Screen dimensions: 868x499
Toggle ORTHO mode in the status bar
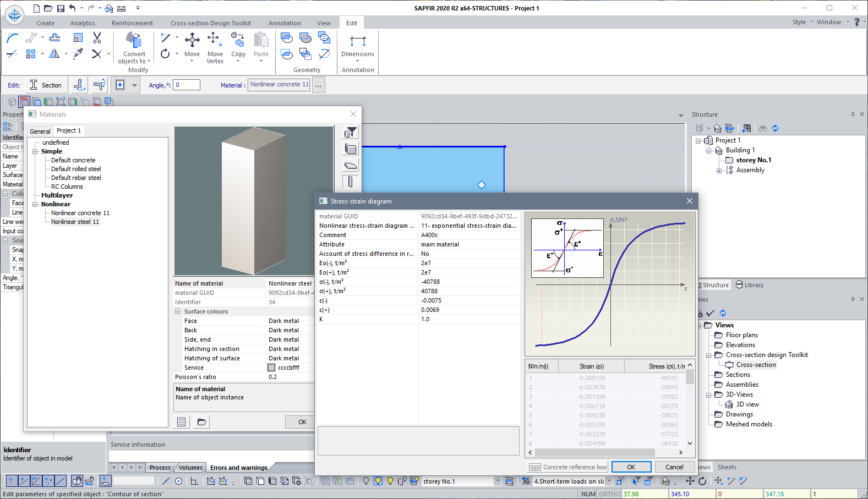click(x=609, y=494)
